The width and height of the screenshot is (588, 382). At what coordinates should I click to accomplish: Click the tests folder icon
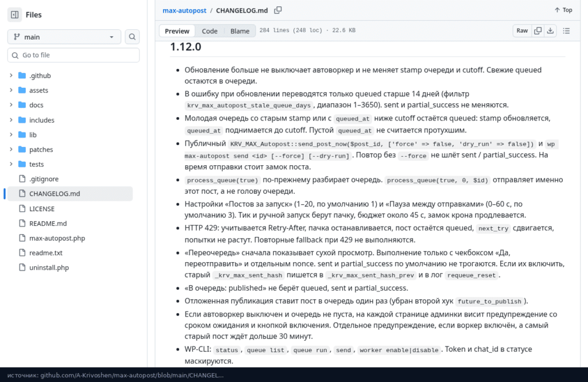(x=22, y=164)
